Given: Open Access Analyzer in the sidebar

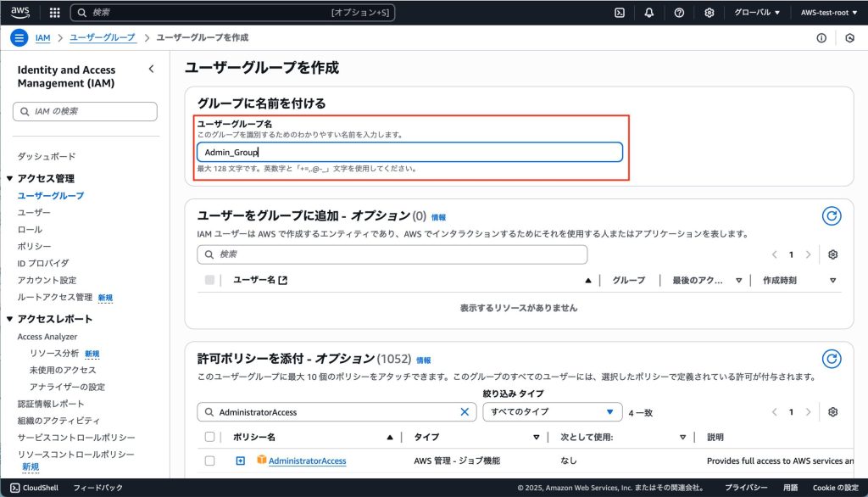Looking at the screenshot, I should click(x=47, y=337).
